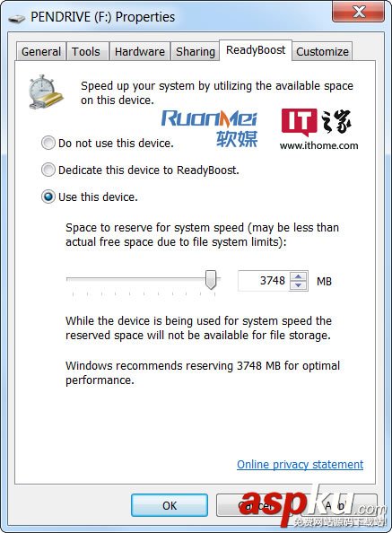Image resolution: width=392 pixels, height=533 pixels.
Task: Decrease reserved space with down arrow
Action: (299, 285)
